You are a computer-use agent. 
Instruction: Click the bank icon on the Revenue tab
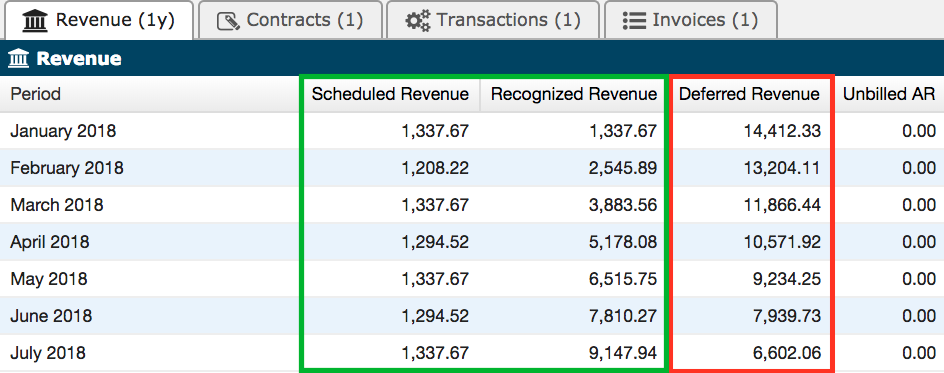(x=35, y=21)
